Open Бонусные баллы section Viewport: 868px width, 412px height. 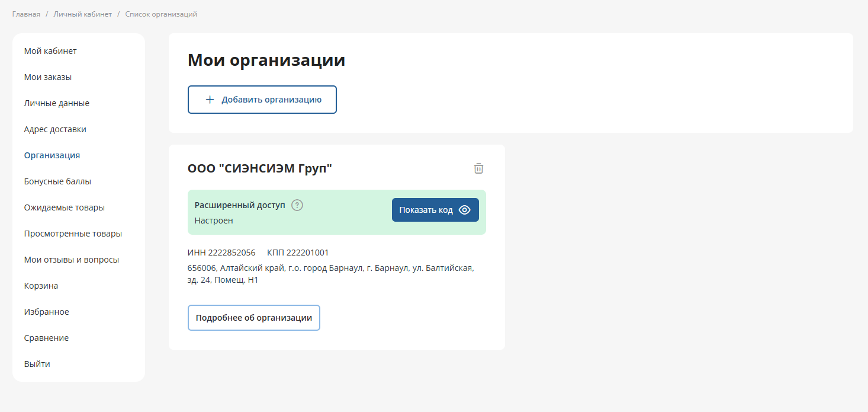tap(57, 181)
